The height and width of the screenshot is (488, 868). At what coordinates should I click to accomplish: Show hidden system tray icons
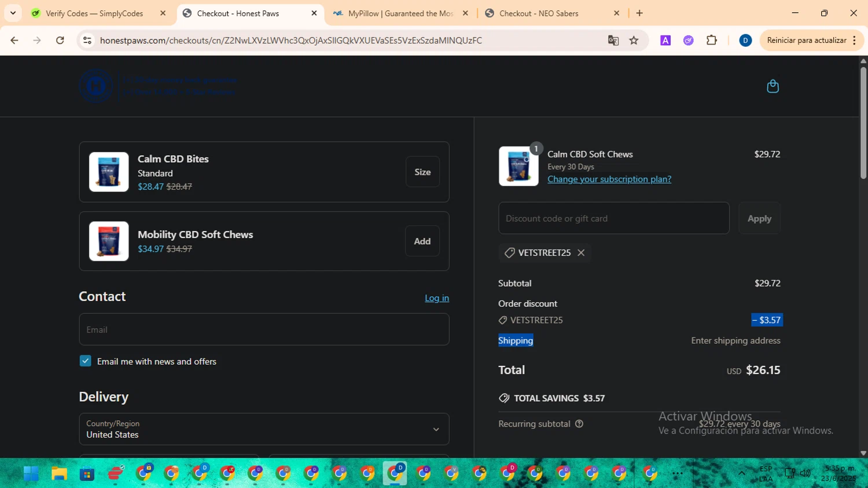click(x=741, y=473)
